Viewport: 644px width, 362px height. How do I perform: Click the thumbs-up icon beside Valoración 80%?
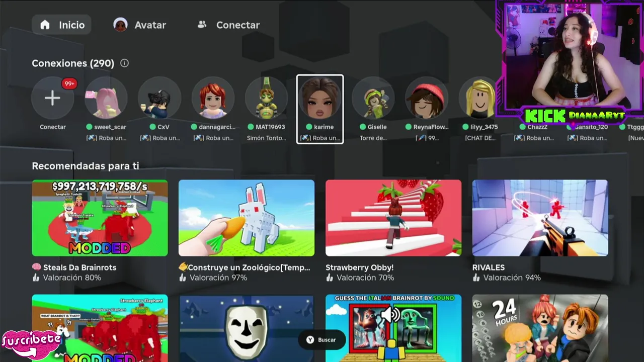coord(36,278)
